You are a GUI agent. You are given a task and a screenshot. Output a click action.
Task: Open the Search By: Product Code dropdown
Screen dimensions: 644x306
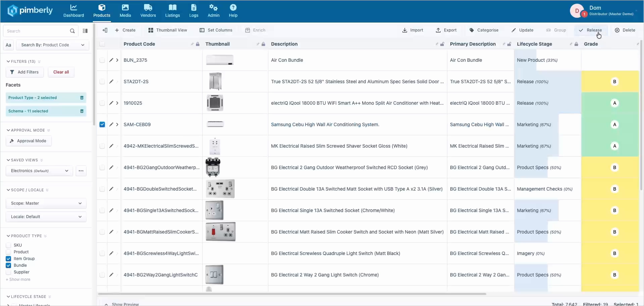click(x=53, y=45)
